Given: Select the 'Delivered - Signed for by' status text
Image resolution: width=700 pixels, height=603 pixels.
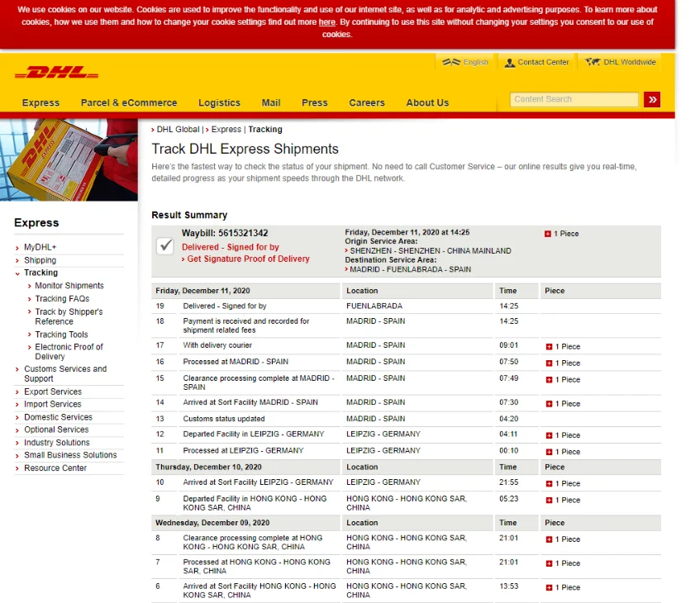Looking at the screenshot, I should (231, 247).
